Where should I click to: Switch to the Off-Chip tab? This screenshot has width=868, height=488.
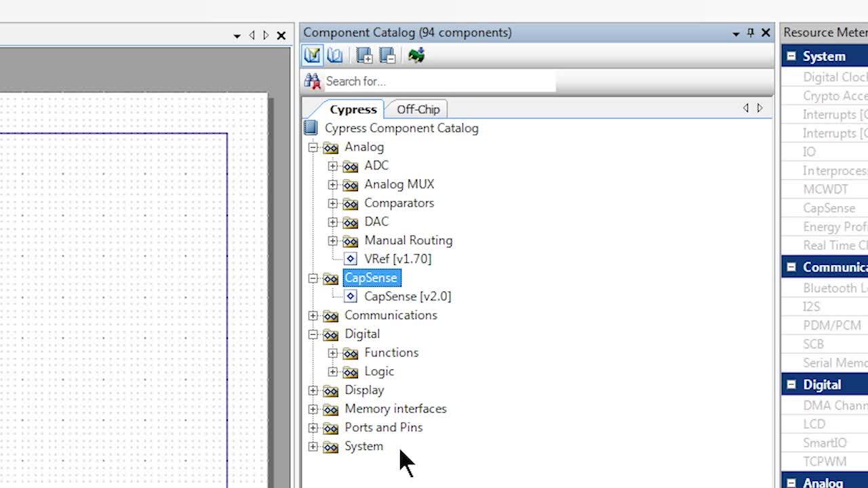(x=418, y=109)
